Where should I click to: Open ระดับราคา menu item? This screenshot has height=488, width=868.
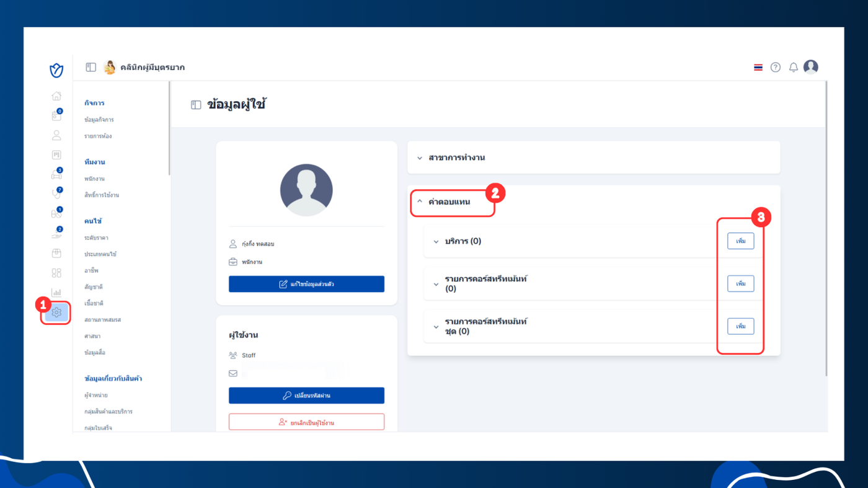pyautogui.click(x=96, y=237)
